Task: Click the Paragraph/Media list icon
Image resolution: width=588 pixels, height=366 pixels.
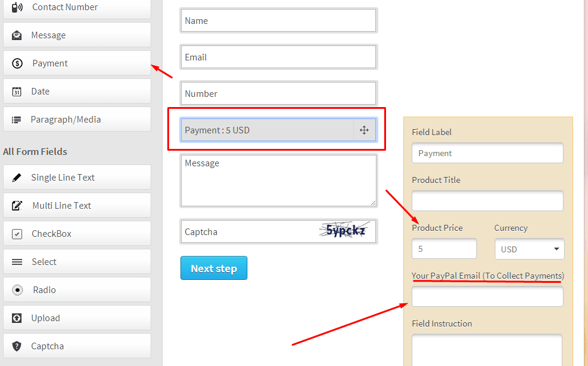Action: 16,120
